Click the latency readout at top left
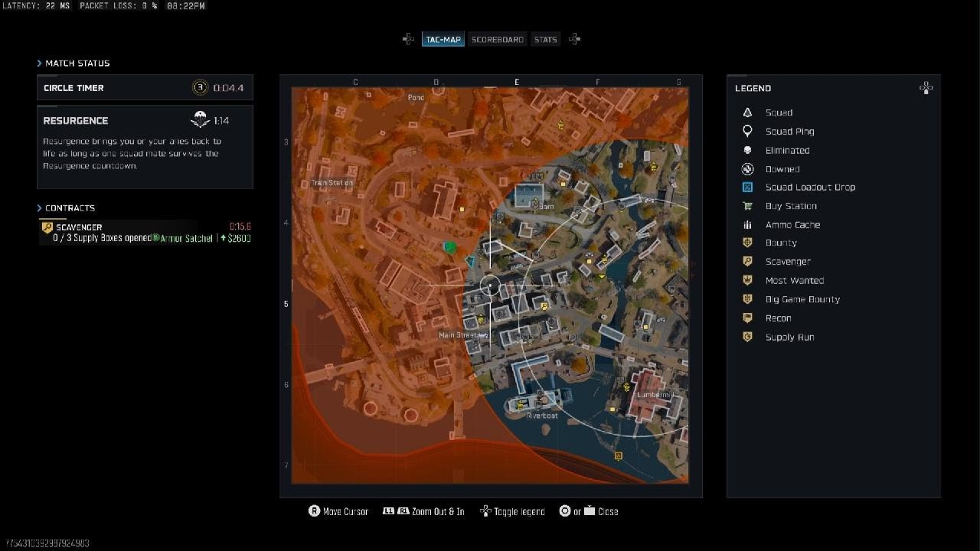Viewport: 980px width, 551px height. (x=36, y=5)
